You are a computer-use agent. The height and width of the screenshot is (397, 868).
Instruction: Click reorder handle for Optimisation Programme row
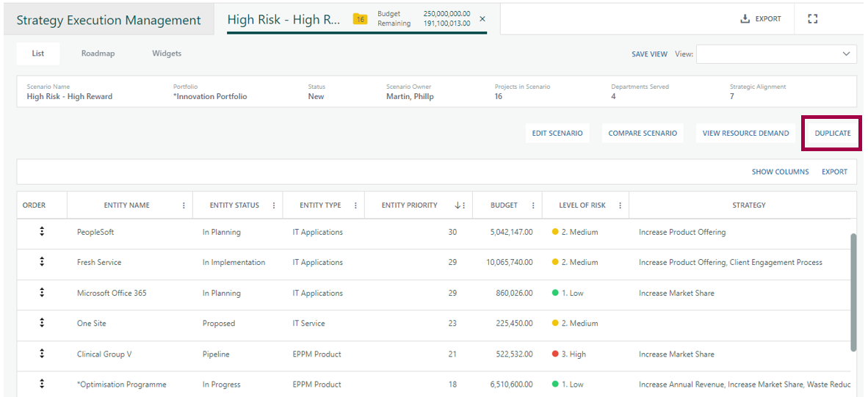(42, 384)
